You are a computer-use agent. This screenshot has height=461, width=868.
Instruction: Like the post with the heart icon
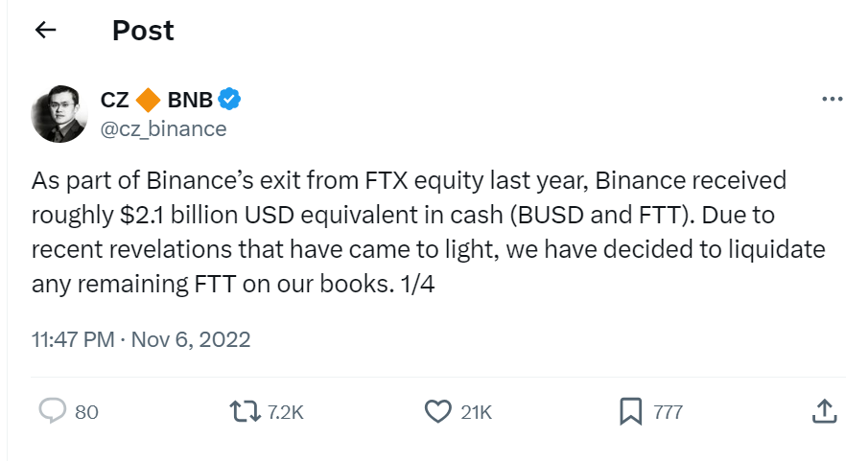click(437, 411)
